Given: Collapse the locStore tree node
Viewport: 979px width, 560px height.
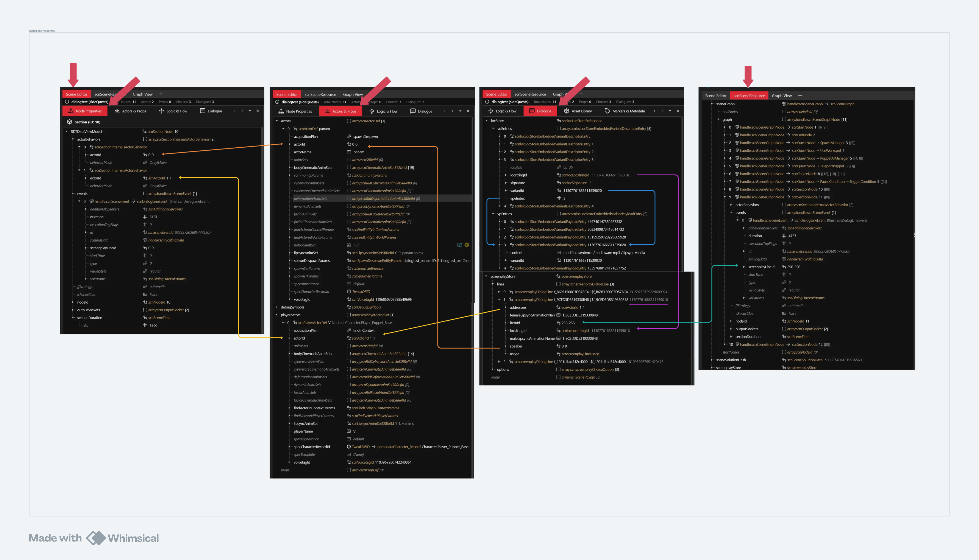Looking at the screenshot, I should pyautogui.click(x=486, y=121).
